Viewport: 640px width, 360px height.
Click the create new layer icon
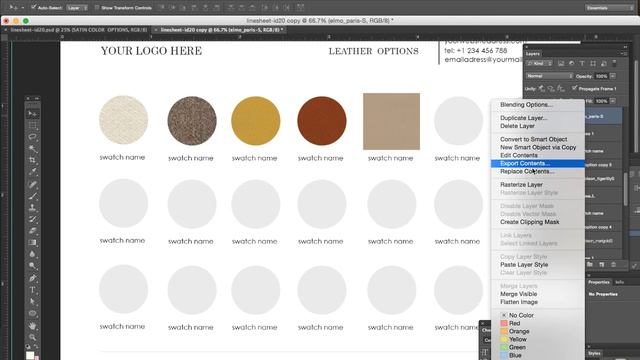coord(602,264)
